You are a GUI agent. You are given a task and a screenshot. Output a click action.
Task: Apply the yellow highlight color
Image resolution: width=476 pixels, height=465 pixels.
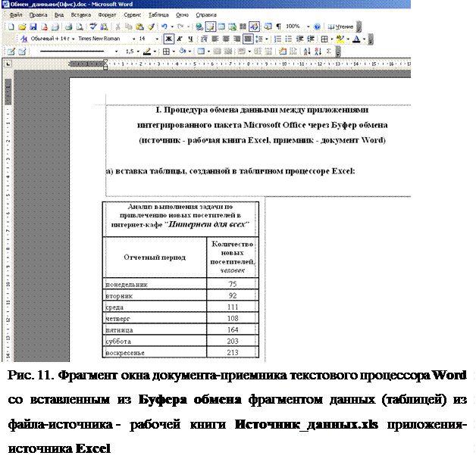[x=340, y=39]
